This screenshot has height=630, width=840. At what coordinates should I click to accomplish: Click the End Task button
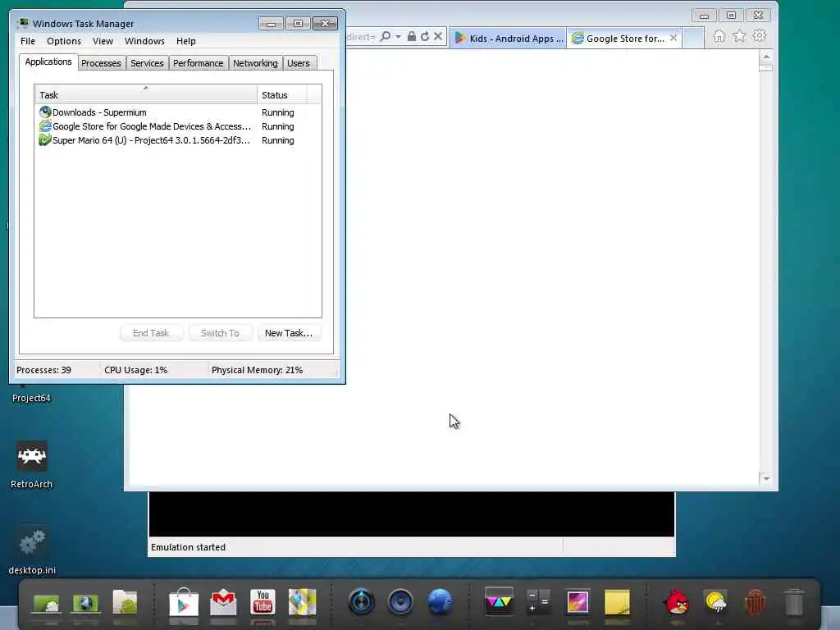(x=151, y=333)
